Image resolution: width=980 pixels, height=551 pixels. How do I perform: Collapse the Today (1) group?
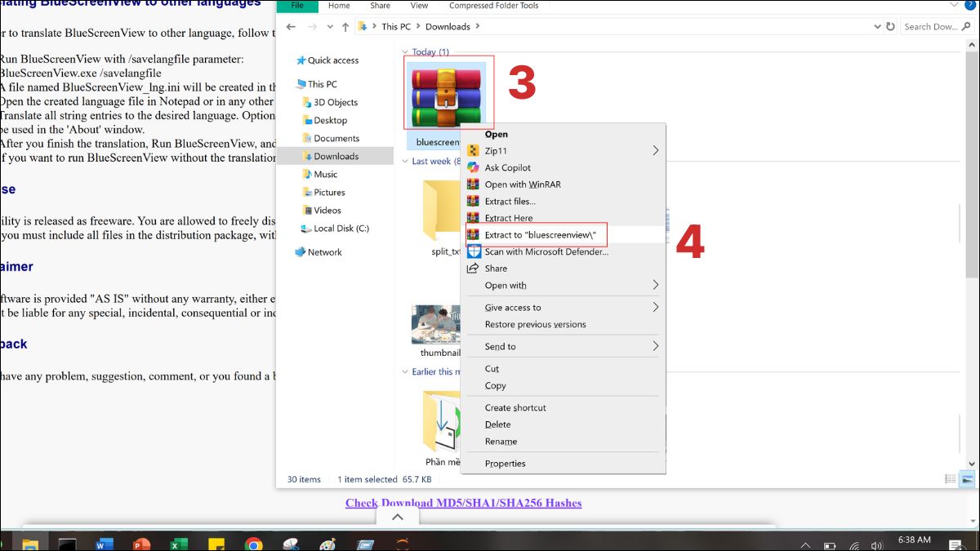(x=406, y=52)
